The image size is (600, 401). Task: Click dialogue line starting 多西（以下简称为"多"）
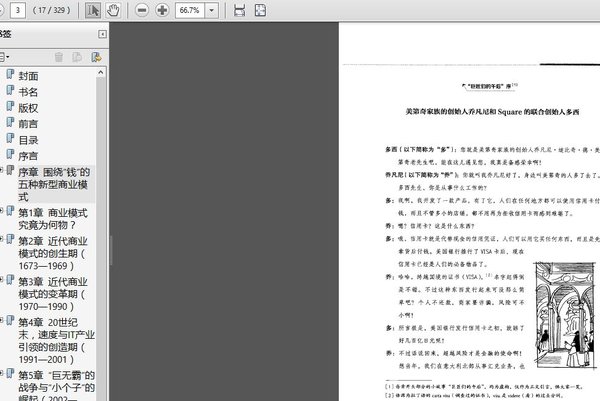pos(492,150)
